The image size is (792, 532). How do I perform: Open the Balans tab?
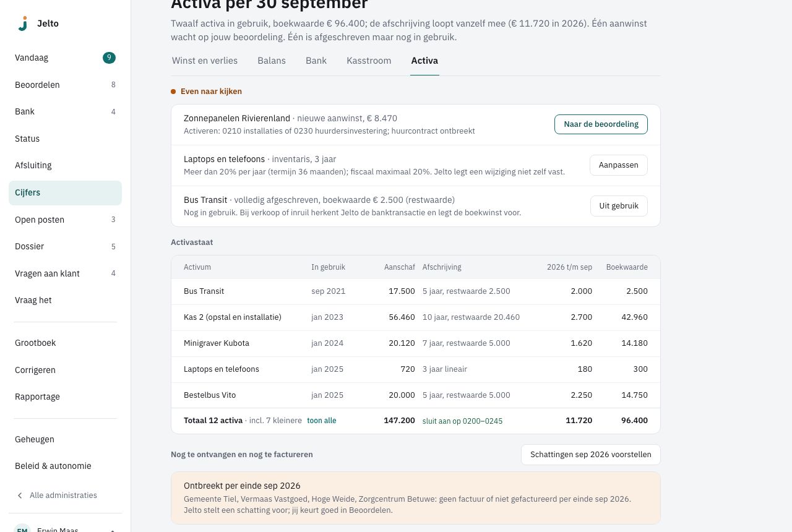click(x=272, y=61)
